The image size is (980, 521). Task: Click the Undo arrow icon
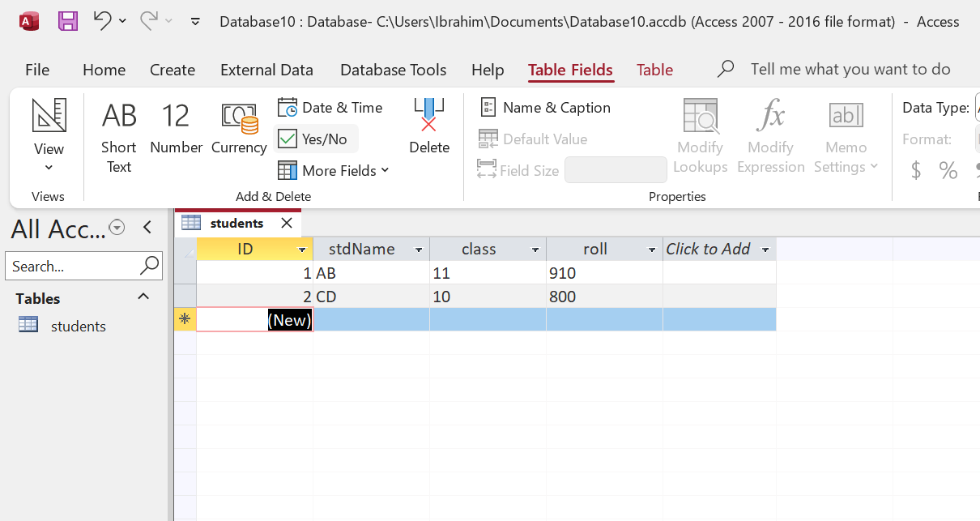102,21
